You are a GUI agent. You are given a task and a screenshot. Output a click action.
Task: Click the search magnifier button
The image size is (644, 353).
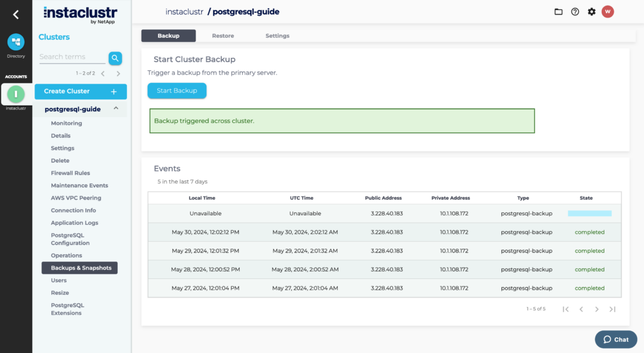pyautogui.click(x=115, y=58)
